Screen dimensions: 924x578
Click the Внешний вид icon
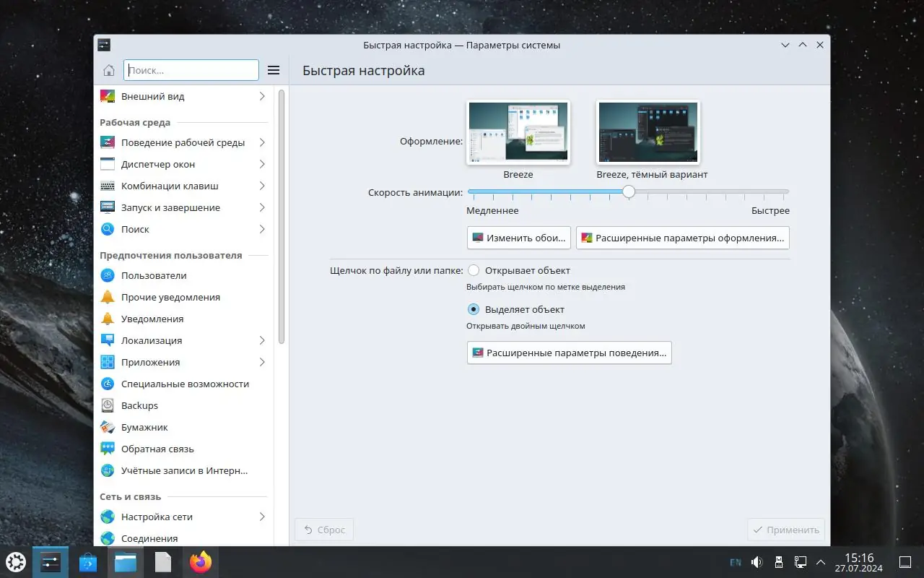108,96
